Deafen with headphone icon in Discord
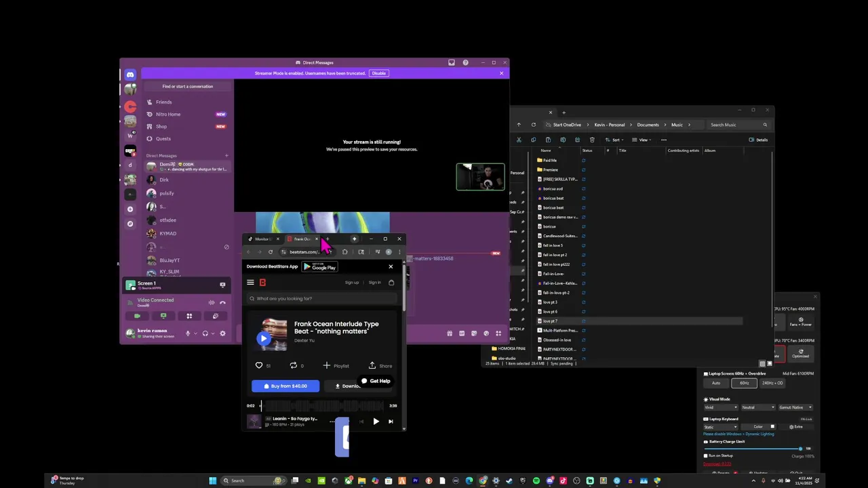868x488 pixels. pos(205,333)
